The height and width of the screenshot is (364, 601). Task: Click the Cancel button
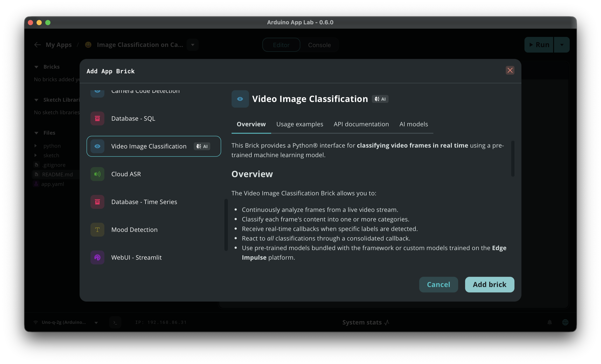[438, 284]
